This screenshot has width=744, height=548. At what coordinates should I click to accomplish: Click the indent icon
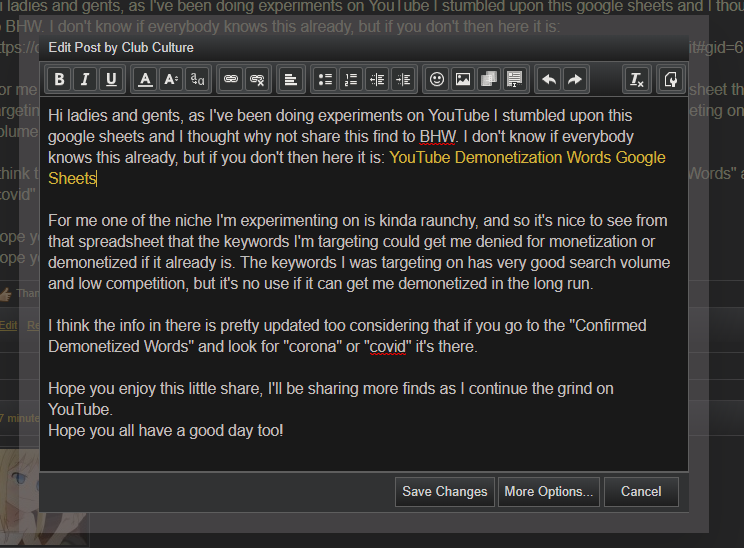[x=403, y=79]
